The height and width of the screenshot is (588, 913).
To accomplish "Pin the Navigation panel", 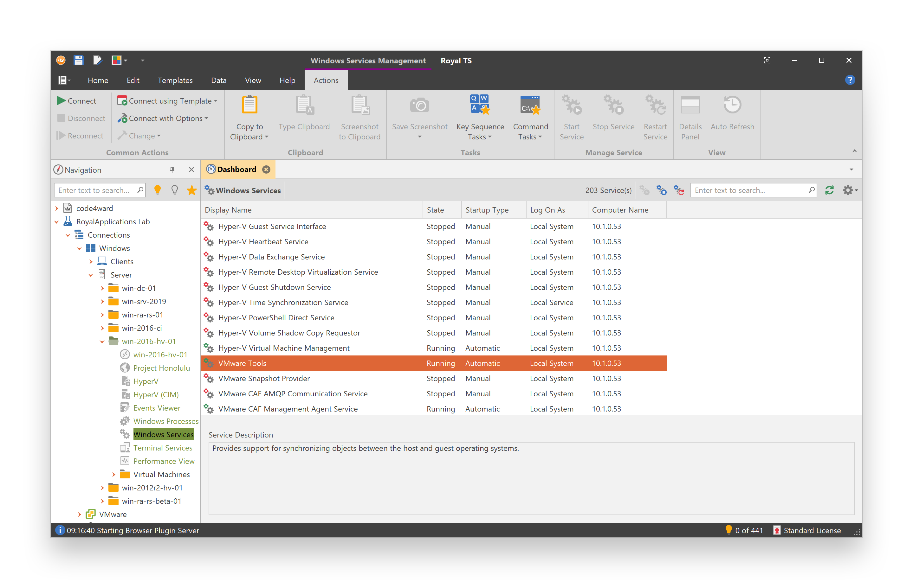I will [x=172, y=169].
